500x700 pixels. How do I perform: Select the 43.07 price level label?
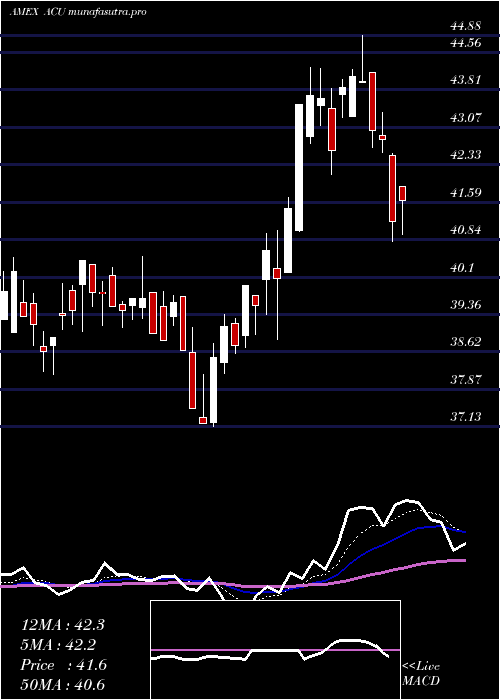click(x=466, y=118)
